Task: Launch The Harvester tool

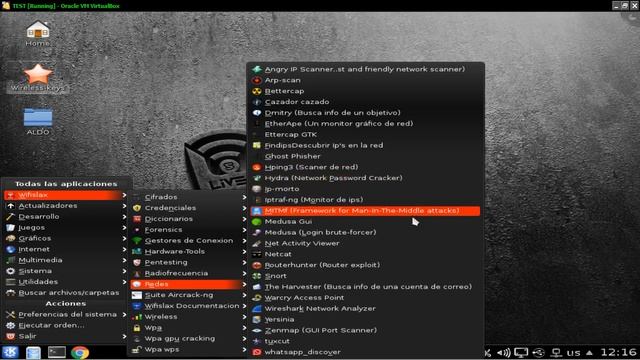Action: pyautogui.click(x=365, y=287)
